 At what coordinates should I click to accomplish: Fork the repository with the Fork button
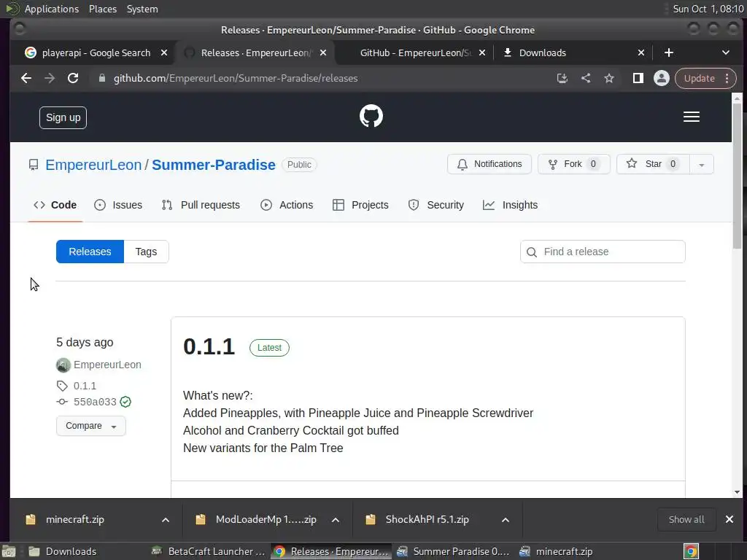pyautogui.click(x=573, y=164)
